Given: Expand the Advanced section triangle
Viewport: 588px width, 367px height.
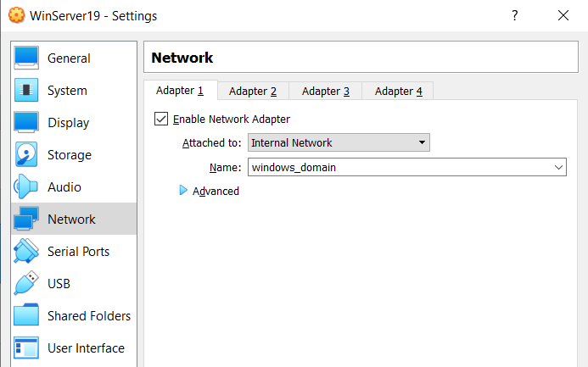Looking at the screenshot, I should tap(183, 192).
